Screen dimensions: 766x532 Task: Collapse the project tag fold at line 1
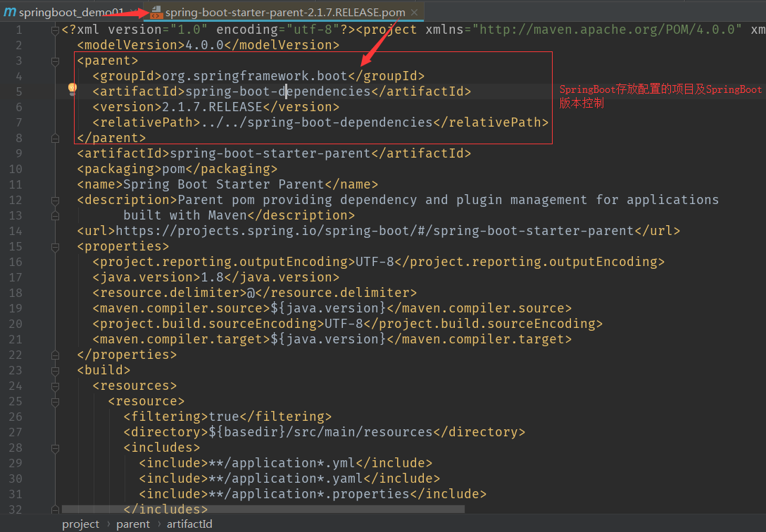55,30
